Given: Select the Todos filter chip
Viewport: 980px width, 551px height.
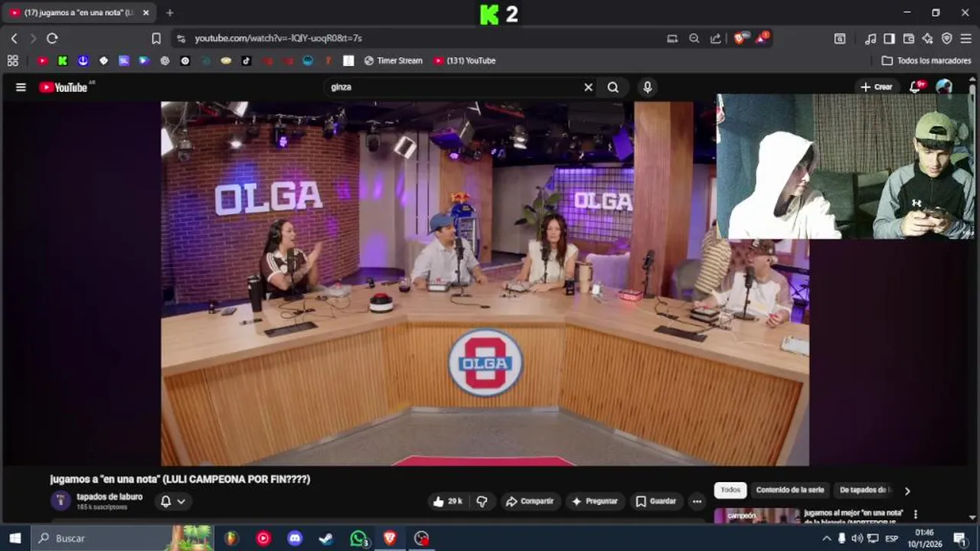Looking at the screenshot, I should coord(730,490).
